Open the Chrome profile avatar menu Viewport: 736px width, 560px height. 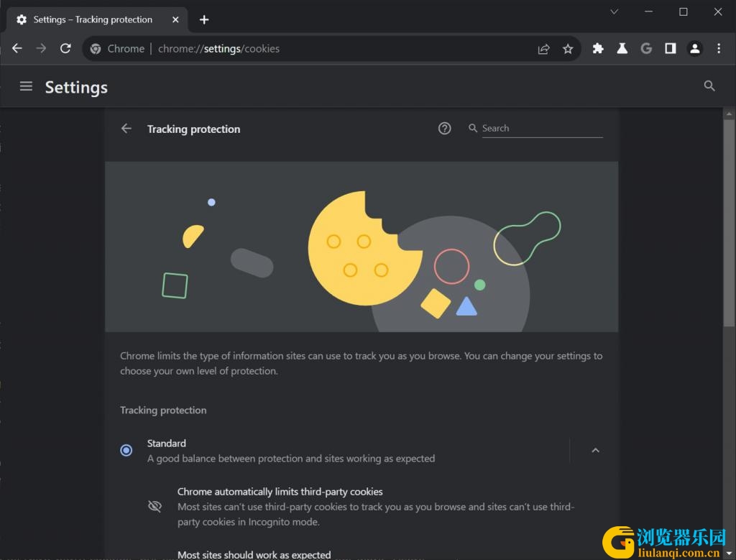pyautogui.click(x=695, y=48)
